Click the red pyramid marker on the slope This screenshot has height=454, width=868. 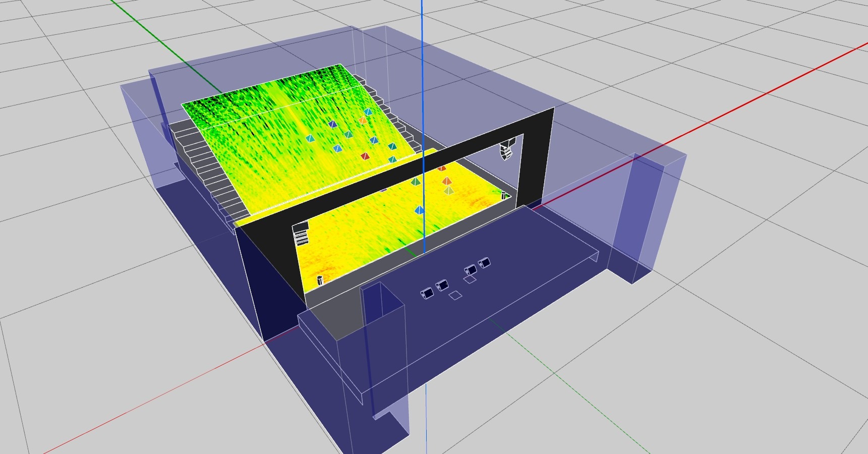coord(365,156)
